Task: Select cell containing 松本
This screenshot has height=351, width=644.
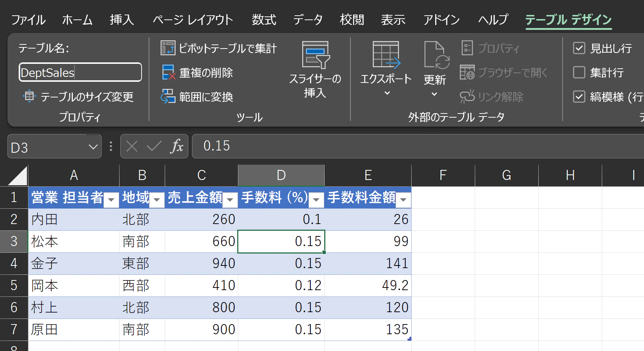Action: [74, 242]
